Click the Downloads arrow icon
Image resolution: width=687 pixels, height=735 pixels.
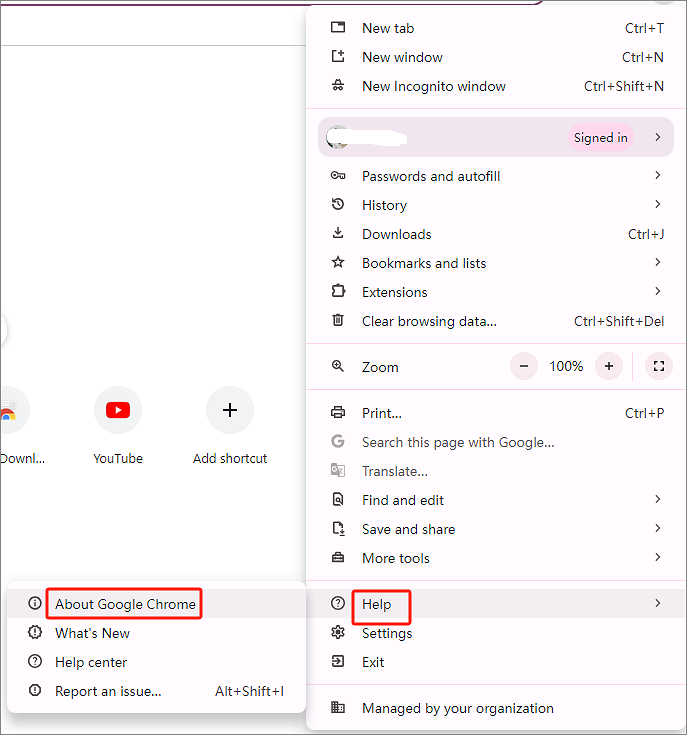[338, 233]
